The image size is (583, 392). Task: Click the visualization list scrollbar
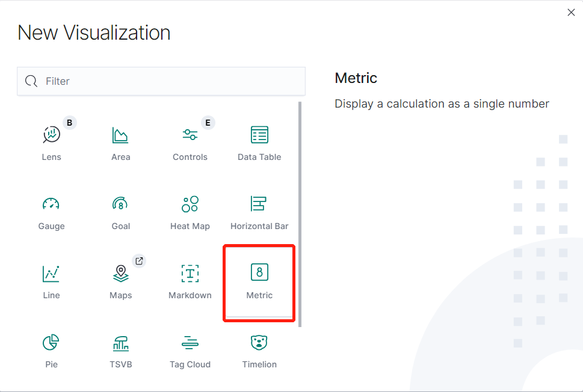point(300,214)
